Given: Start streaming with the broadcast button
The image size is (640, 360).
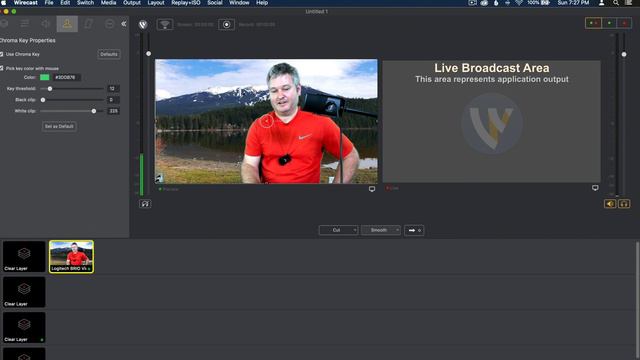Looking at the screenshot, I should tap(165, 24).
